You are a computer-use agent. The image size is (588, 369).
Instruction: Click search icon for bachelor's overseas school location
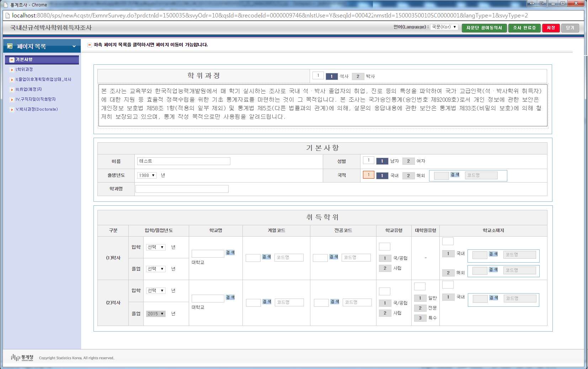[x=493, y=270]
